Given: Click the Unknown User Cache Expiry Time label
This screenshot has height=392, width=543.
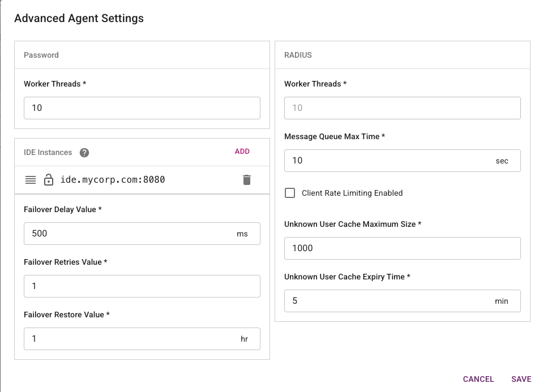Looking at the screenshot, I should coord(347,277).
